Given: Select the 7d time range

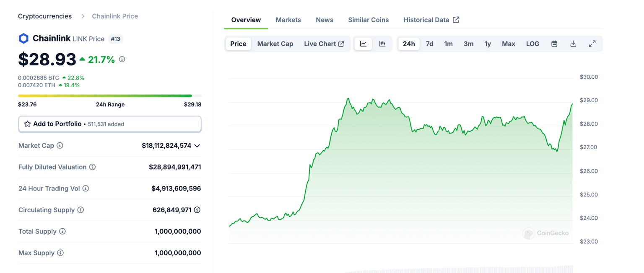Looking at the screenshot, I should coord(429,44).
